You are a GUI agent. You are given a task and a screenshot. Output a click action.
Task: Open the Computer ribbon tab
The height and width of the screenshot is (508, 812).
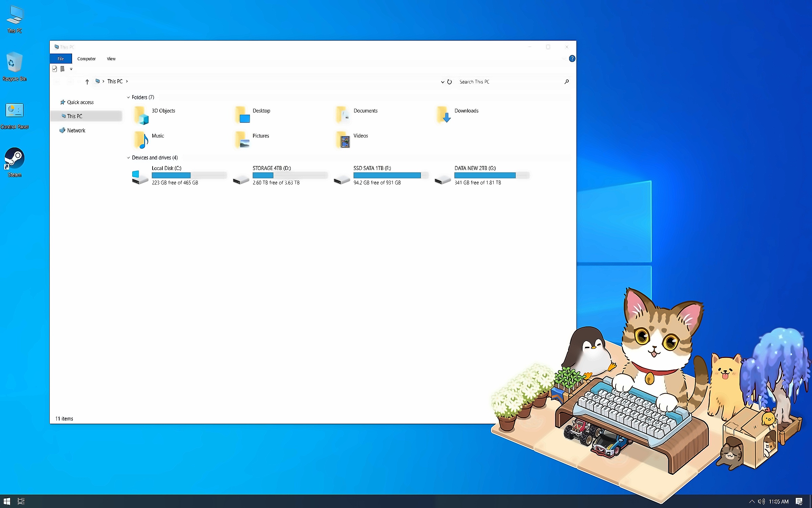pyautogui.click(x=86, y=59)
